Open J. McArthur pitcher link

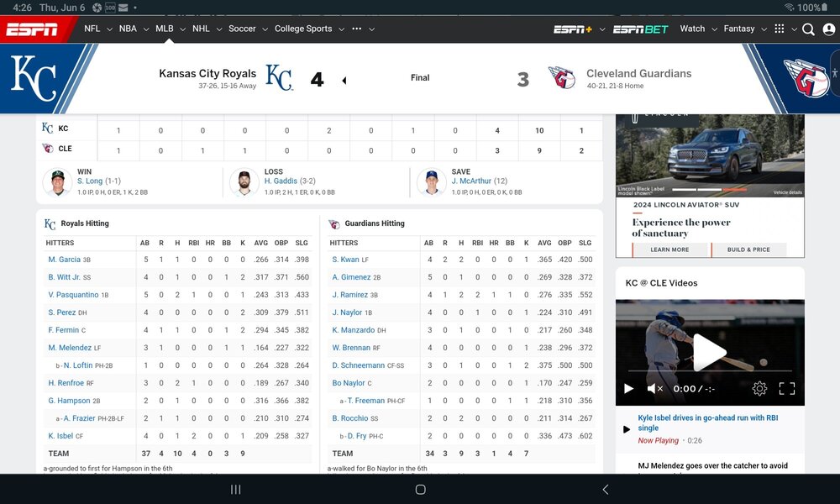471,181
